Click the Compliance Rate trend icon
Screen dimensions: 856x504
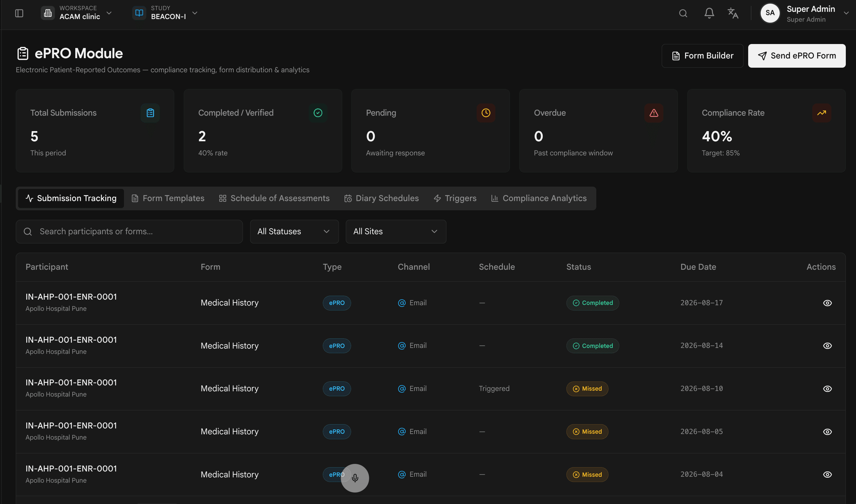pyautogui.click(x=821, y=113)
